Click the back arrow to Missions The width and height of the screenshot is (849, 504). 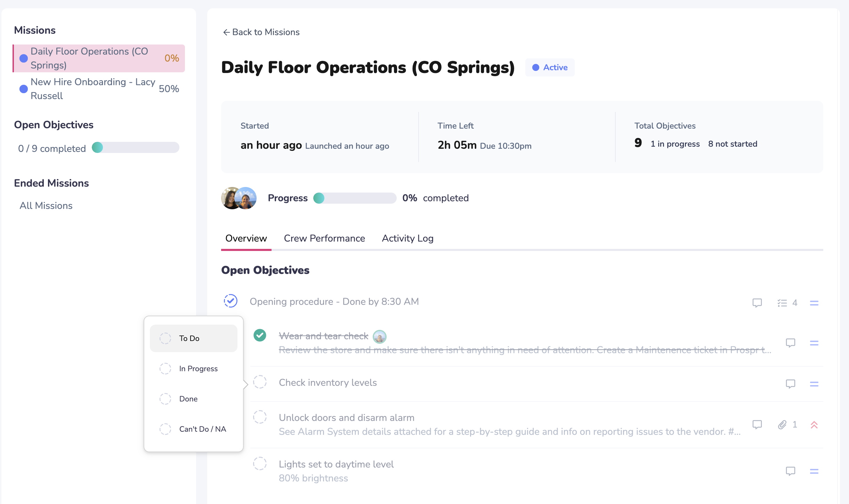[226, 32]
